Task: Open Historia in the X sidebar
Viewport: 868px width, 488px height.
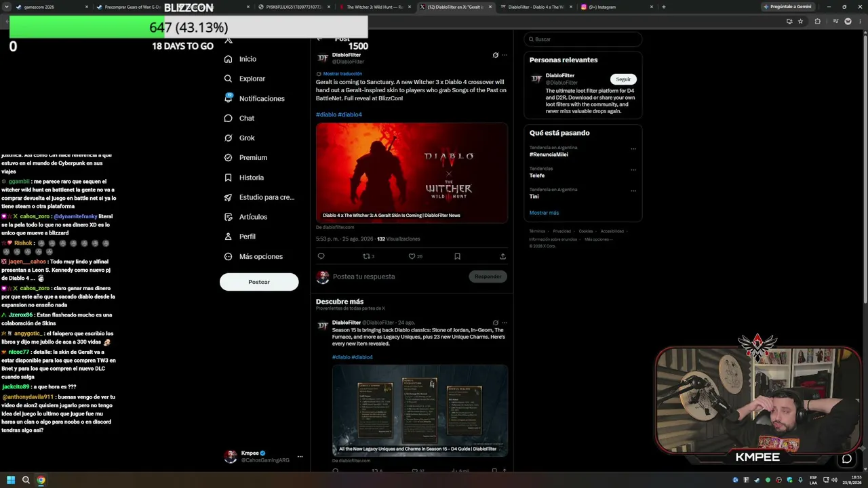Action: tap(244, 178)
